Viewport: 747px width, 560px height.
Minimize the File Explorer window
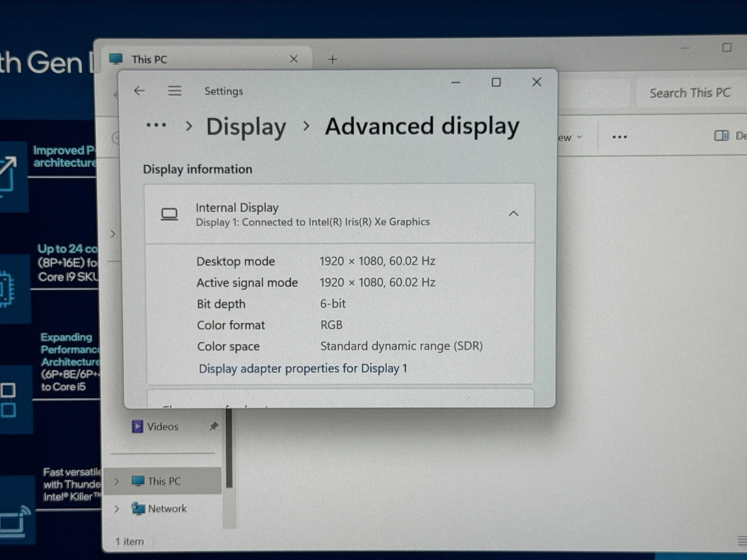[685, 48]
